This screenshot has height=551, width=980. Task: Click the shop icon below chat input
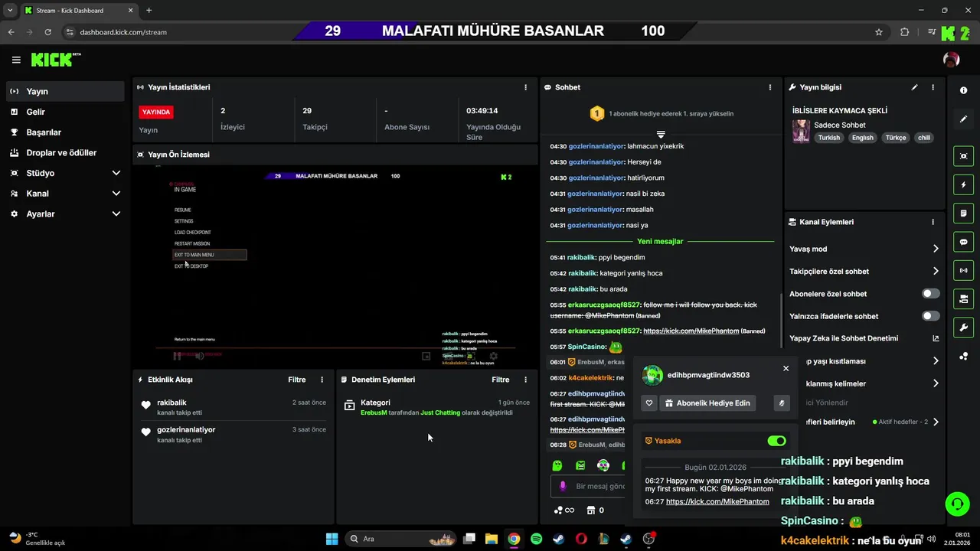click(x=591, y=510)
